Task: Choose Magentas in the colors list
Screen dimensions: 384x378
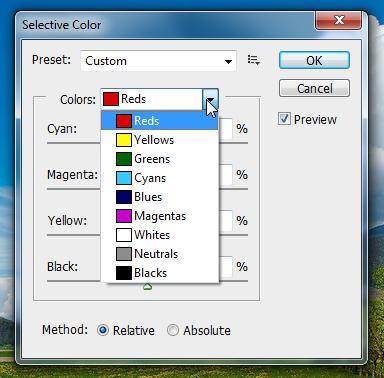Action: point(160,216)
